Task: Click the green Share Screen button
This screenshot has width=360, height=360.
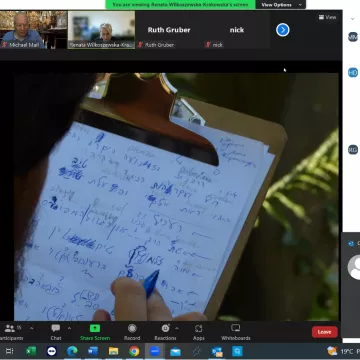Action: (x=95, y=332)
